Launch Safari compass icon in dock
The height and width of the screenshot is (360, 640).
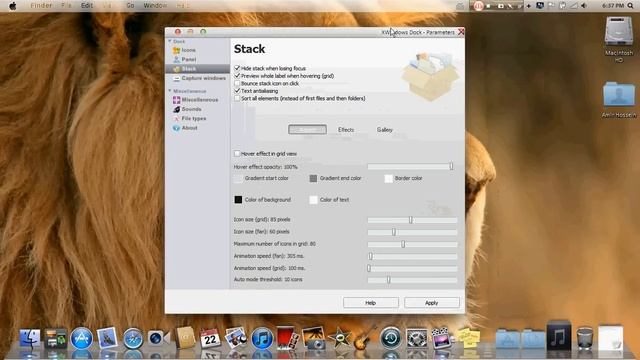point(133,339)
